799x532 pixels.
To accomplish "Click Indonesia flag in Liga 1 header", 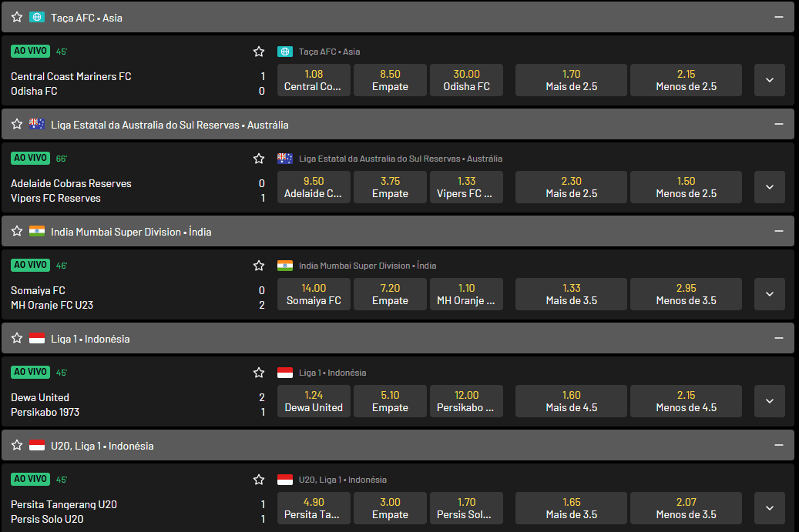I will [37, 338].
